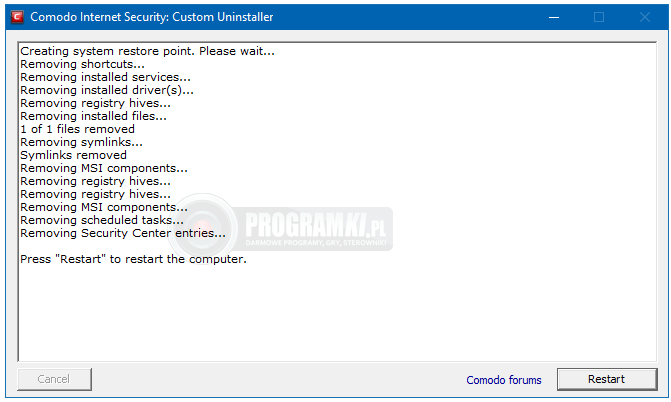This screenshot has height=402, width=671.
Task: Click the Restart button
Action: pos(607,379)
